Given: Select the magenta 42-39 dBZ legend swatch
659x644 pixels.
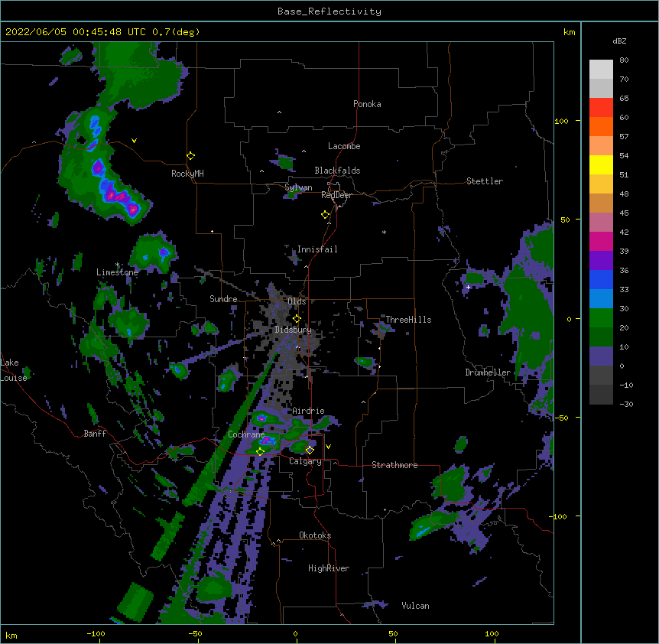Looking at the screenshot, I should [x=601, y=241].
